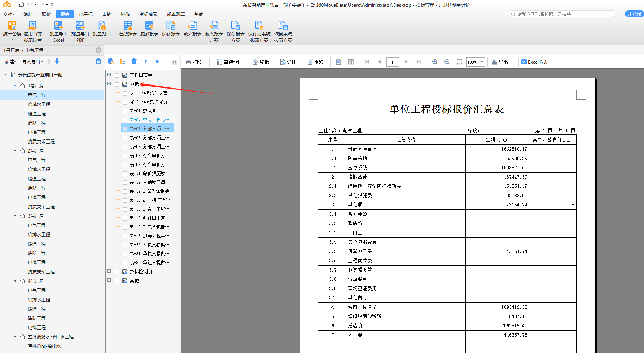Open the 100% zoom dropdown

pos(482,62)
